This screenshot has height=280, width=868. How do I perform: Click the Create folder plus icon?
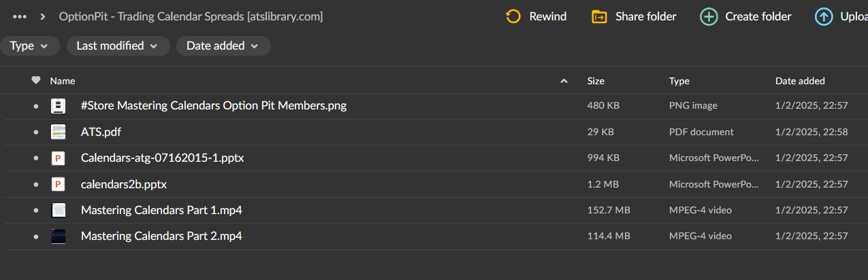point(709,16)
